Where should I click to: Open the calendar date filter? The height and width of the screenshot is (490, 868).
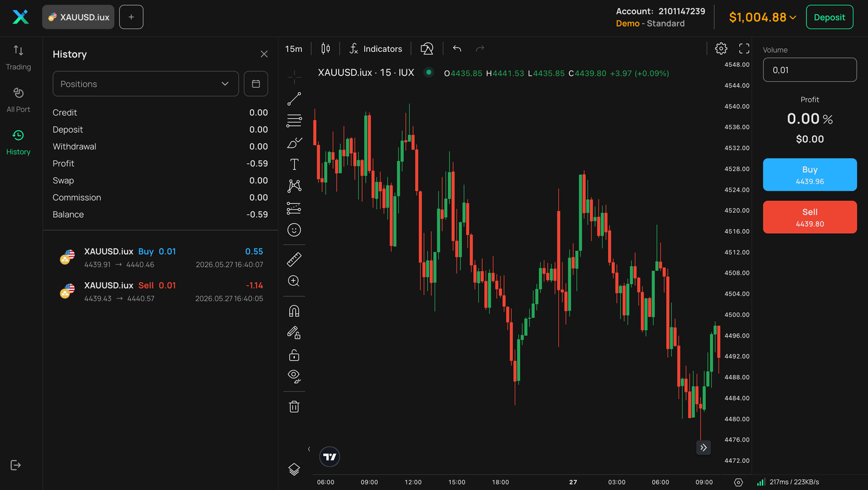[x=256, y=84]
